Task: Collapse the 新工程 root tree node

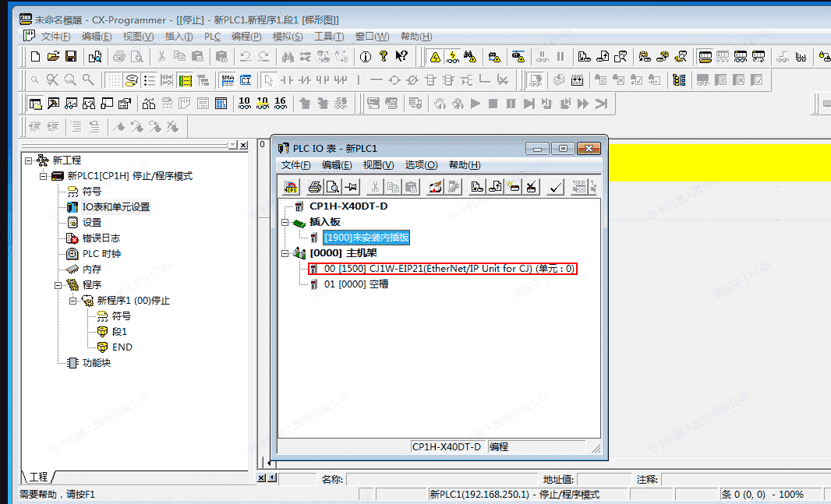Action: (x=29, y=160)
